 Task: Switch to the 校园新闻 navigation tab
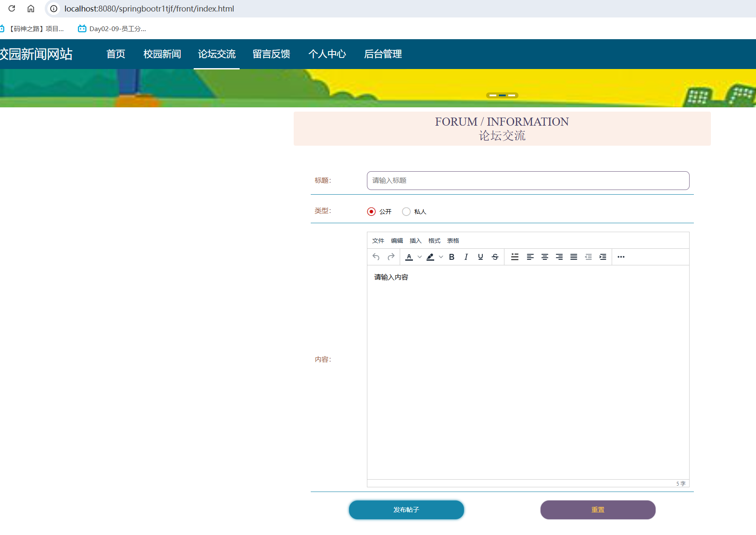[162, 54]
